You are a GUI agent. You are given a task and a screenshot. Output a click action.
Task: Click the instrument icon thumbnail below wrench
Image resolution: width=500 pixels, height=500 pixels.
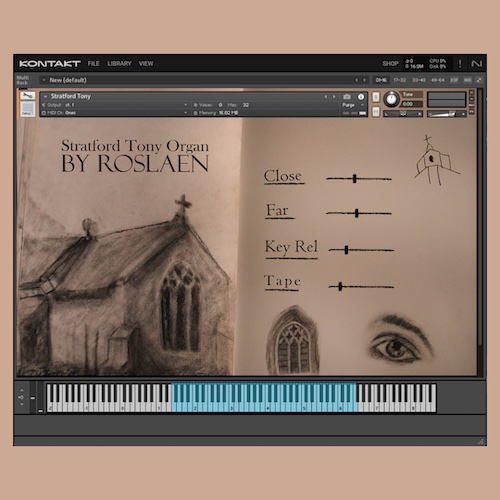[27, 109]
